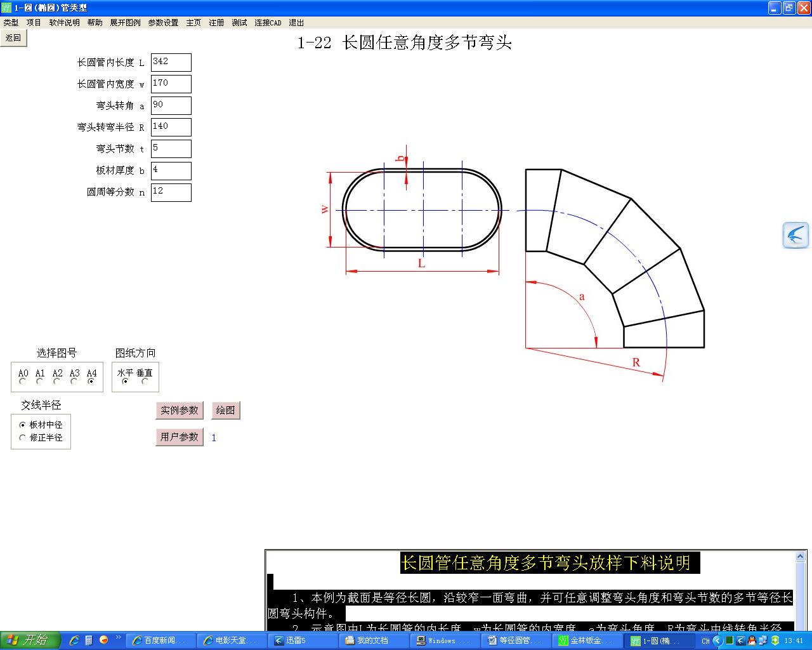Click the Thunder bird floating icon
This screenshot has width=812, height=650.
pos(795,235)
